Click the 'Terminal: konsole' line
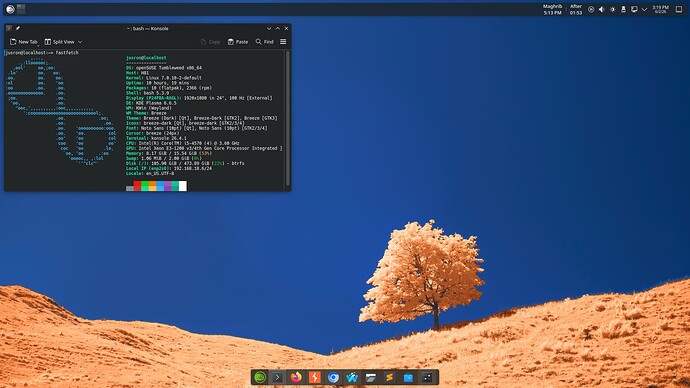This screenshot has width=690, height=388. (x=156, y=138)
